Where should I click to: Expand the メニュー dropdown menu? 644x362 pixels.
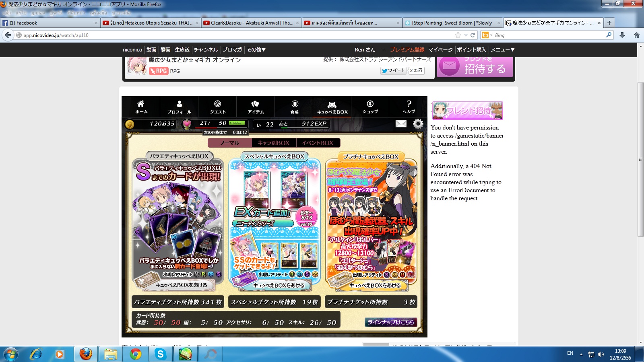point(502,50)
